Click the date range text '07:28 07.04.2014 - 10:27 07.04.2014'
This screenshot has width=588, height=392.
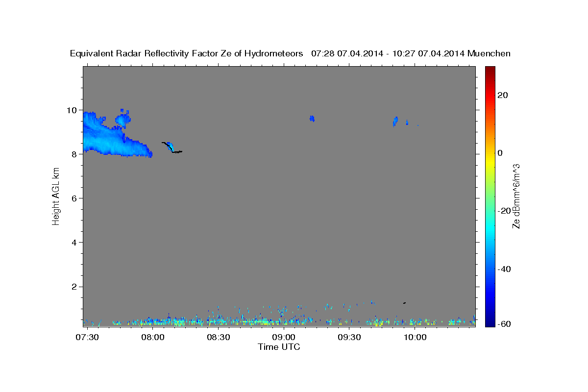click(388, 53)
